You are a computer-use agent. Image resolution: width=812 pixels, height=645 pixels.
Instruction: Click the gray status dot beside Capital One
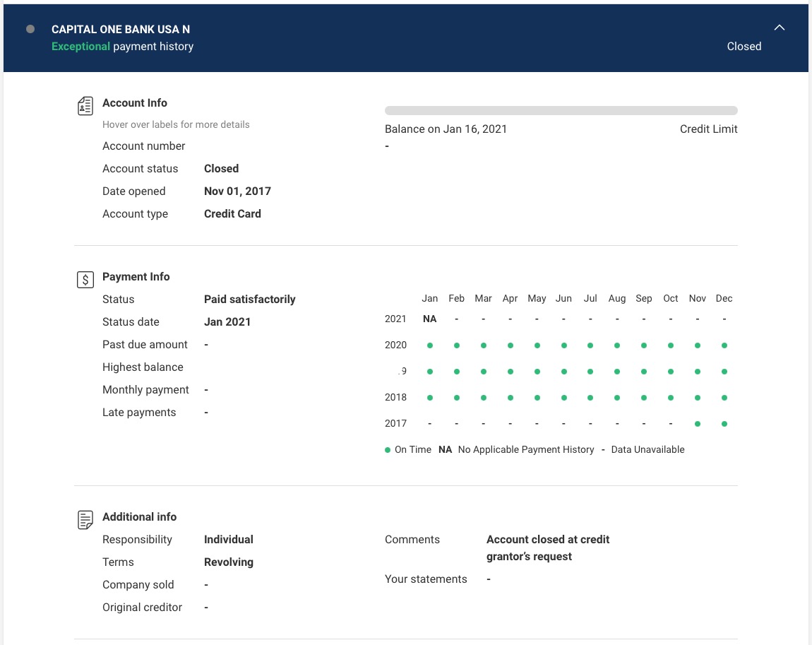[x=30, y=29]
